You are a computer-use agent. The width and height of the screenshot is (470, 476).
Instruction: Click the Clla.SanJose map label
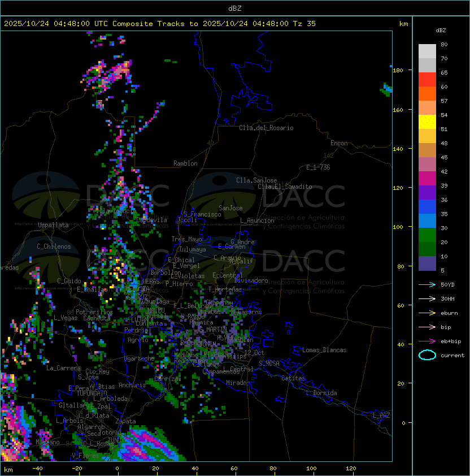[x=256, y=180]
